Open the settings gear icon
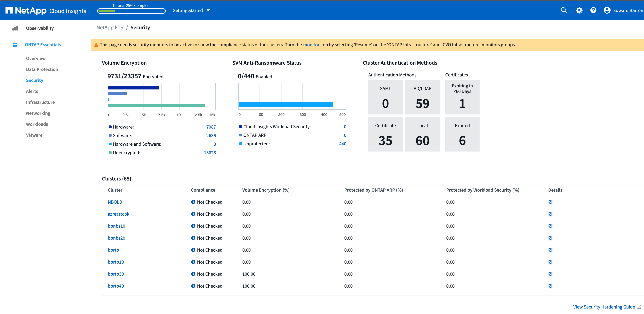Viewport: 644px width, 314px height. [x=579, y=10]
